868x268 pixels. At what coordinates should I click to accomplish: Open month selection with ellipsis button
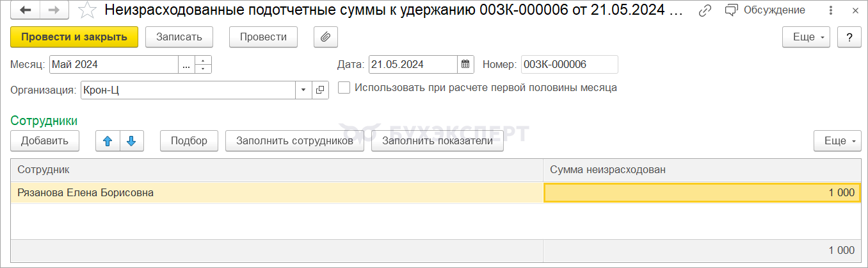click(186, 65)
